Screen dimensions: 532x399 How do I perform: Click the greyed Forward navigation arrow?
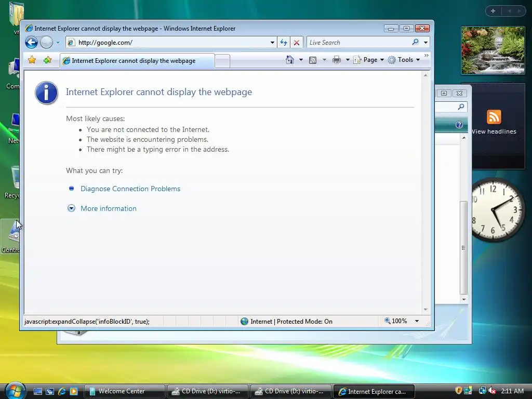point(46,43)
